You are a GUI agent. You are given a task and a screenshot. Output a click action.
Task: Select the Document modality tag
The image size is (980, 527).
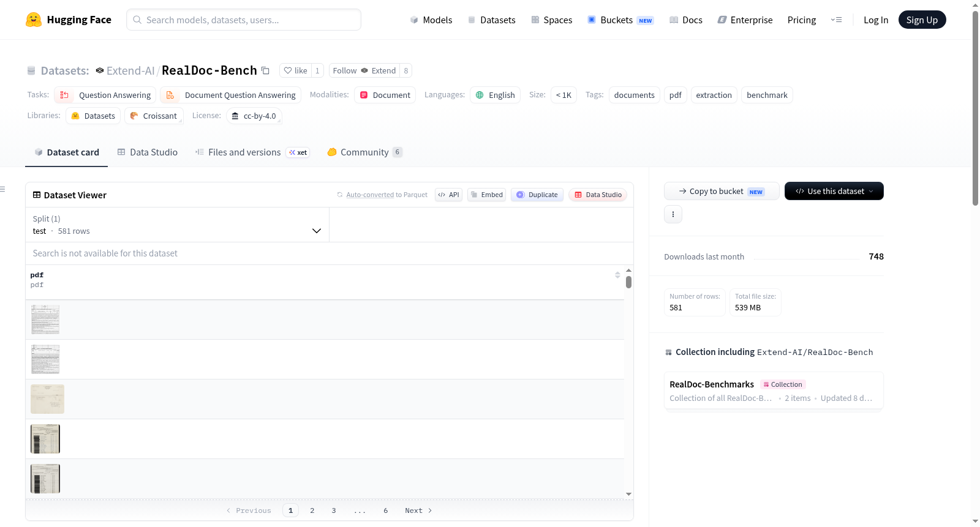pyautogui.click(x=385, y=95)
